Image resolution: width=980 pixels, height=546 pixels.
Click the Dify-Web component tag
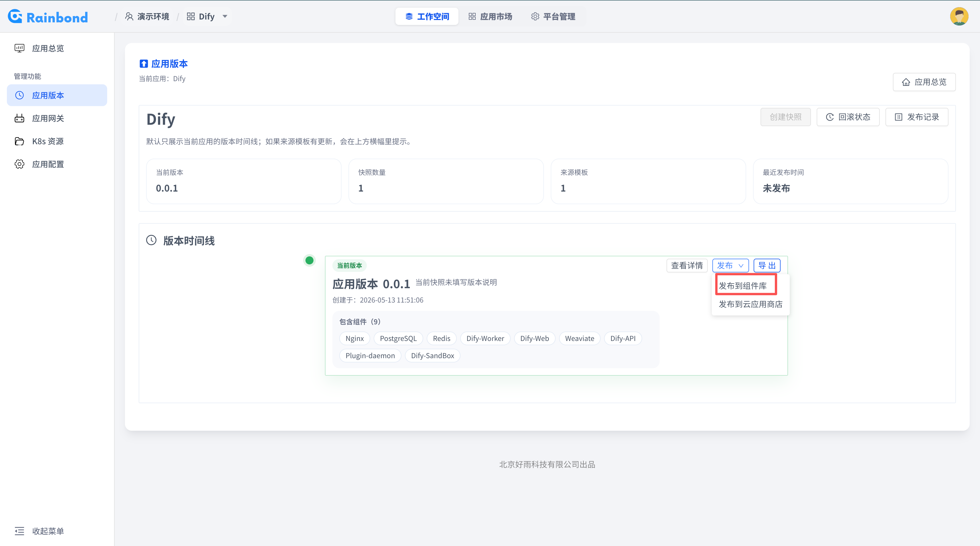534,338
